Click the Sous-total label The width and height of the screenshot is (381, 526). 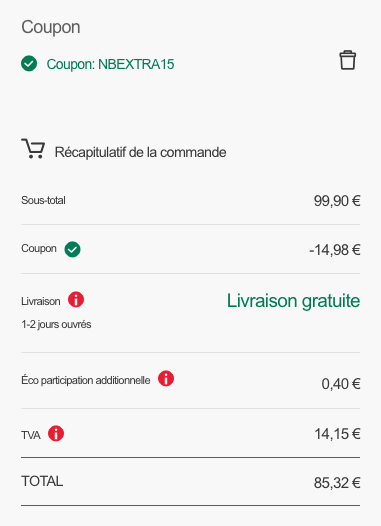click(43, 200)
